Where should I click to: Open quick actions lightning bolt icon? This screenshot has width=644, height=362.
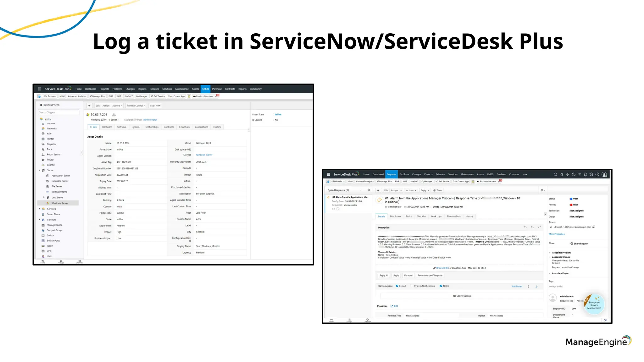pyautogui.click(x=568, y=174)
